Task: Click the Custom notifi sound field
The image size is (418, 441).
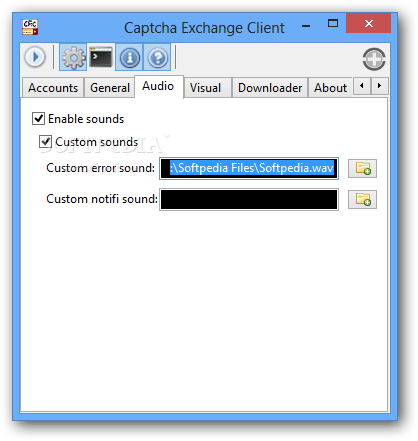Action: pyautogui.click(x=249, y=199)
